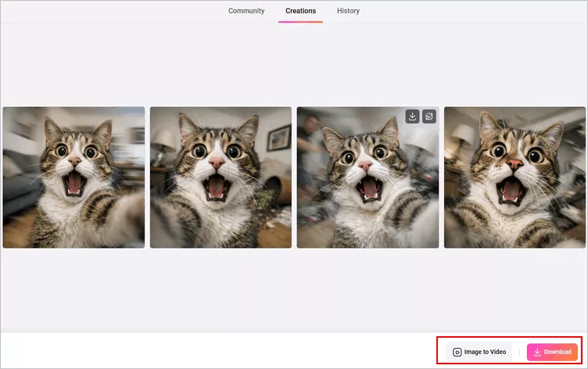Switch to the Community tab
Viewport: 588px width, 369px height.
click(x=246, y=11)
